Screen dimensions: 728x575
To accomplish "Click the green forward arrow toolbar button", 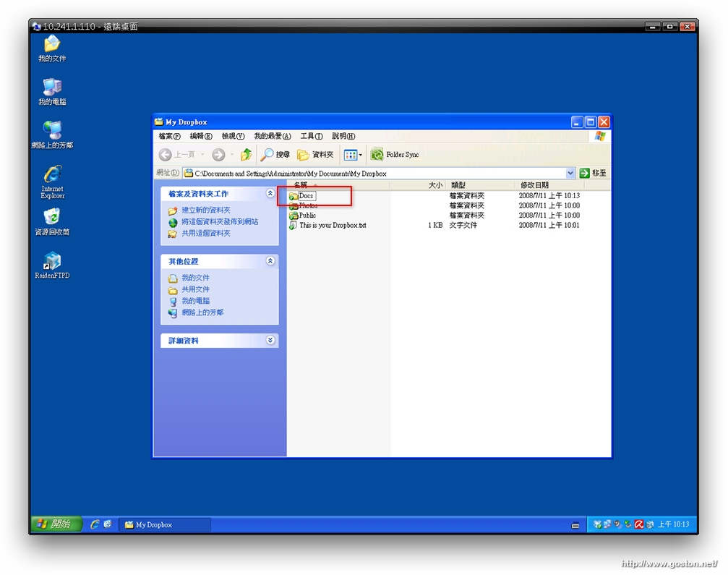I will [218, 155].
